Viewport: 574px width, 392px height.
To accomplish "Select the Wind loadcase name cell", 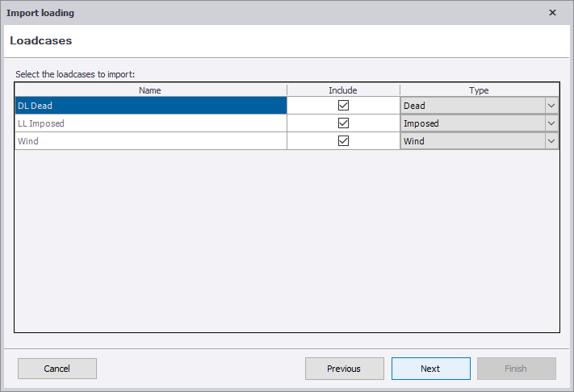I will [150, 141].
